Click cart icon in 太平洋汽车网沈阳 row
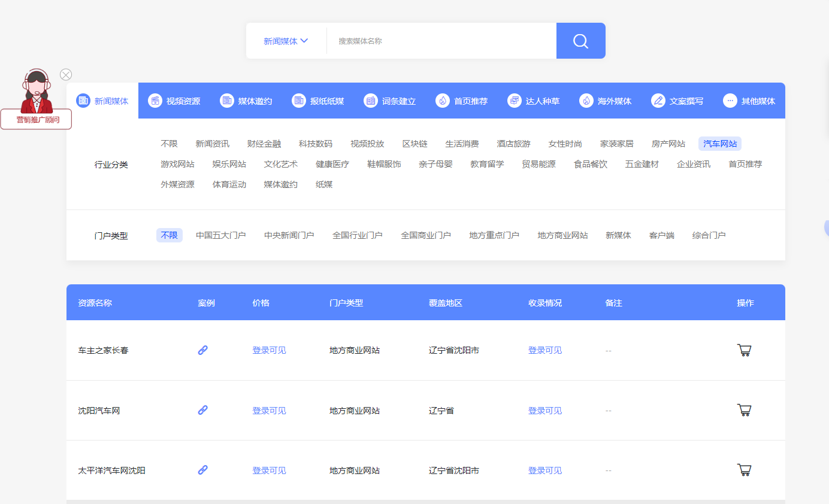Viewport: 829px width, 504px height. 744,470
